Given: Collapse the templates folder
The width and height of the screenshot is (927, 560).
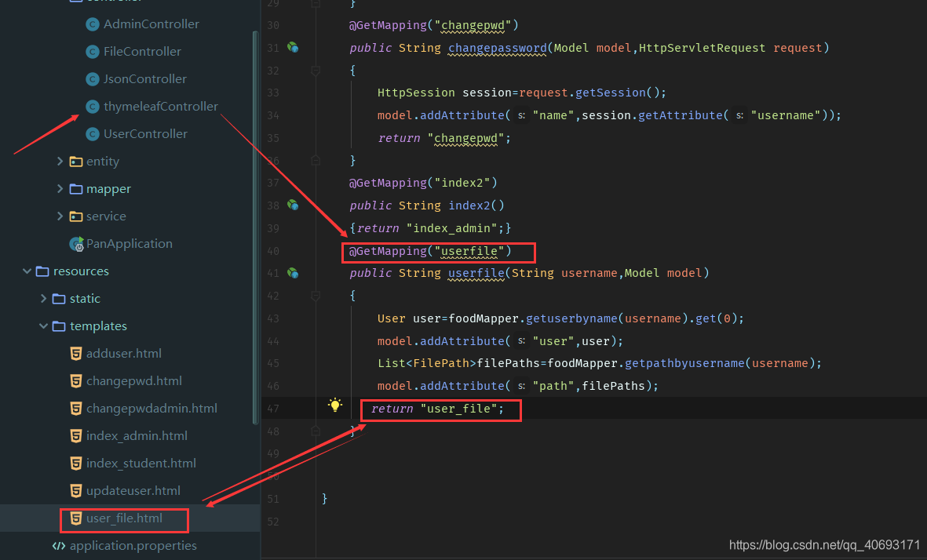Looking at the screenshot, I should coord(43,326).
